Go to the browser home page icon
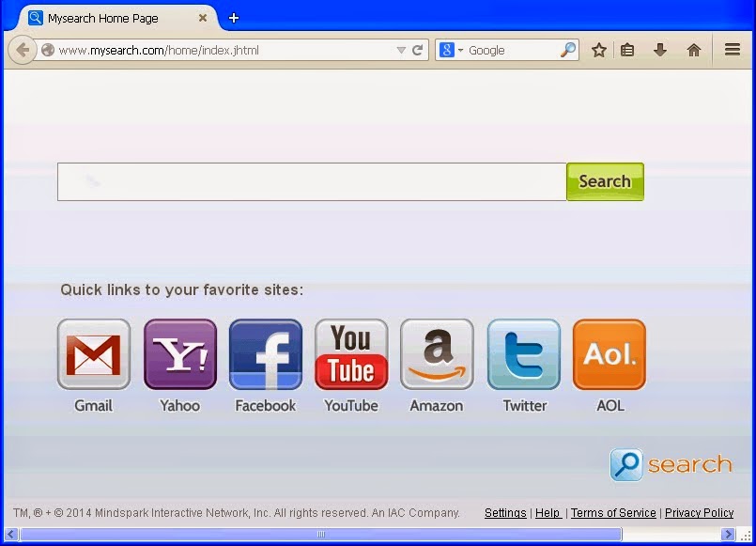The height and width of the screenshot is (546, 756). tap(694, 50)
